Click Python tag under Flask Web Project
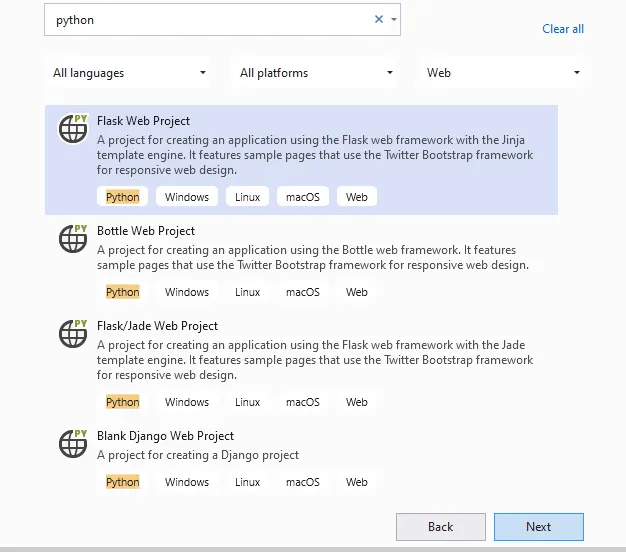 tap(123, 197)
